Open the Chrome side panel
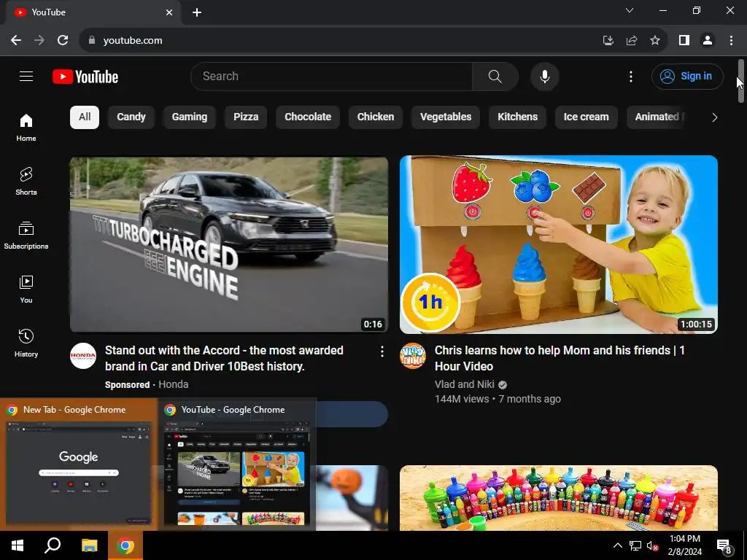The width and height of the screenshot is (747, 560). pos(684,41)
